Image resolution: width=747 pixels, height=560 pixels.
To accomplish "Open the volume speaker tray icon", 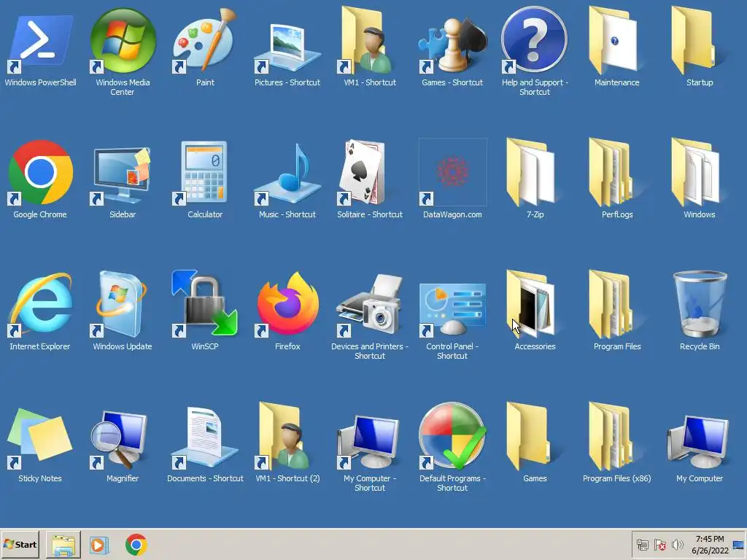I will [x=677, y=544].
